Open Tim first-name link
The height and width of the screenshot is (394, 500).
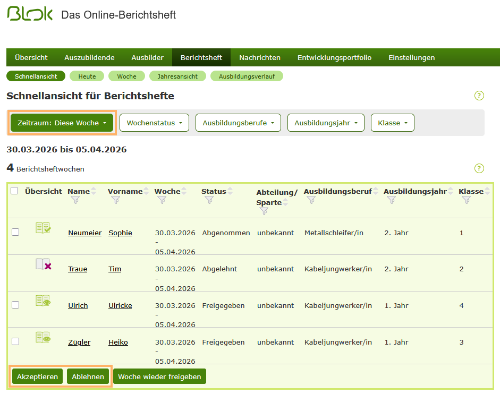[x=115, y=269]
